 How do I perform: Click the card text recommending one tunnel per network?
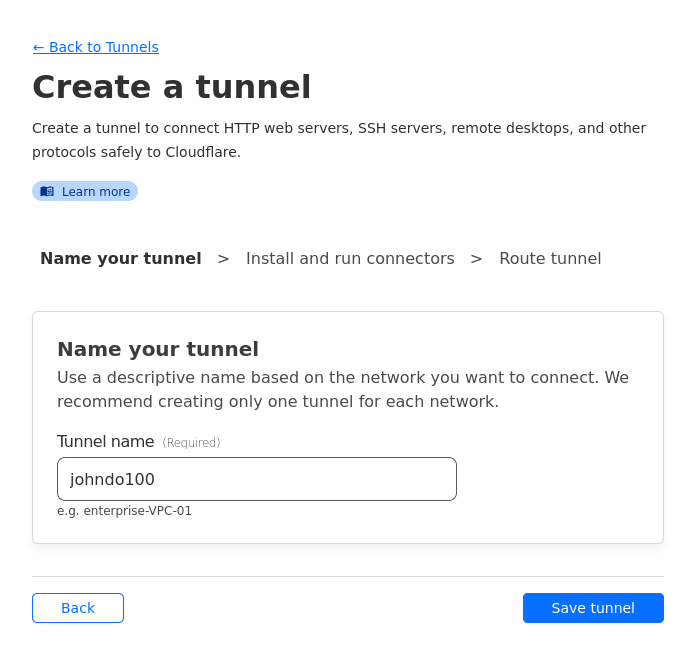click(342, 389)
